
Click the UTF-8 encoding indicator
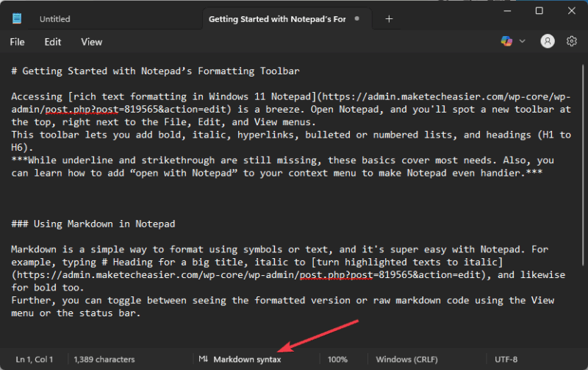506,359
